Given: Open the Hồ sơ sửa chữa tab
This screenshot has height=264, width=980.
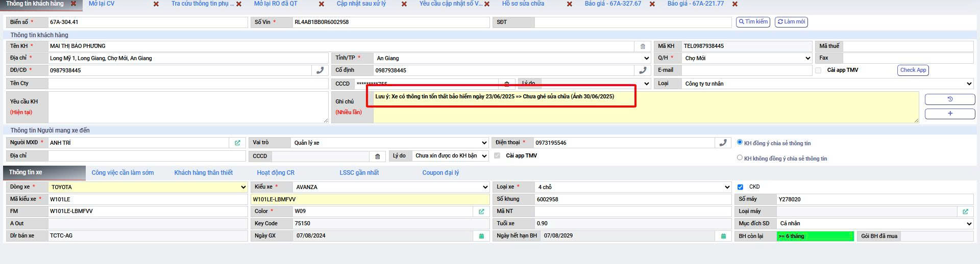Looking at the screenshot, I should [523, 4].
